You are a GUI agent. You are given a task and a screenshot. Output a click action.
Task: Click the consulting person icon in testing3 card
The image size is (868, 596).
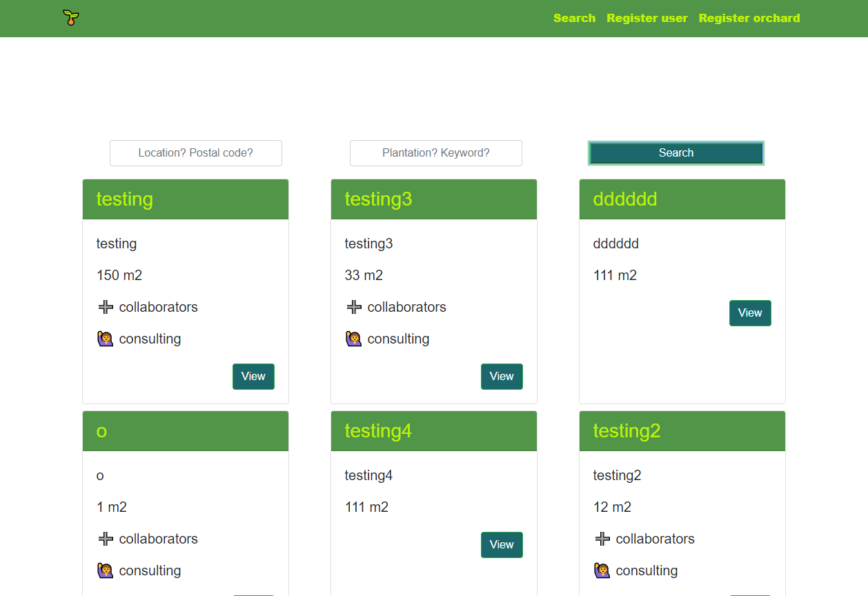pos(354,339)
